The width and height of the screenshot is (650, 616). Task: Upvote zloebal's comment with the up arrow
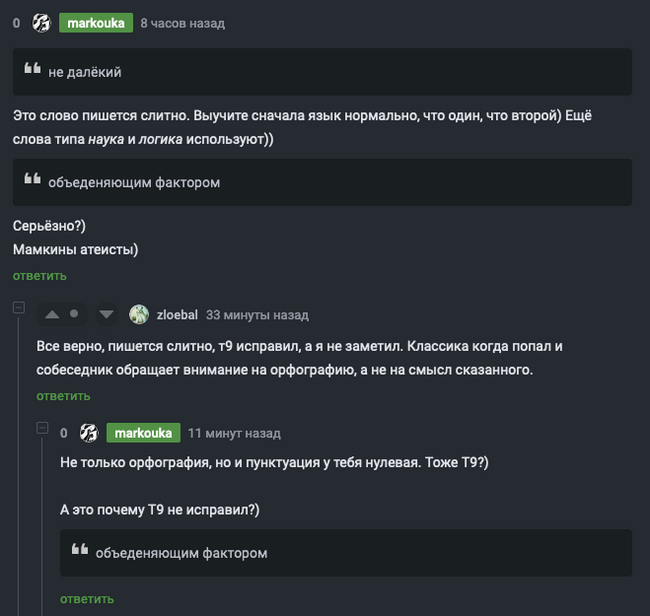pos(52,314)
